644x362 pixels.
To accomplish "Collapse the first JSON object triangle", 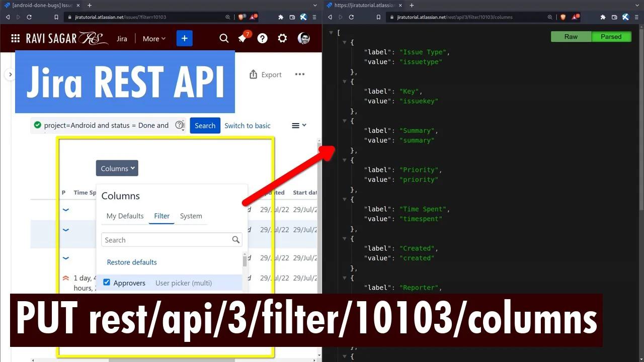I will pyautogui.click(x=345, y=42).
